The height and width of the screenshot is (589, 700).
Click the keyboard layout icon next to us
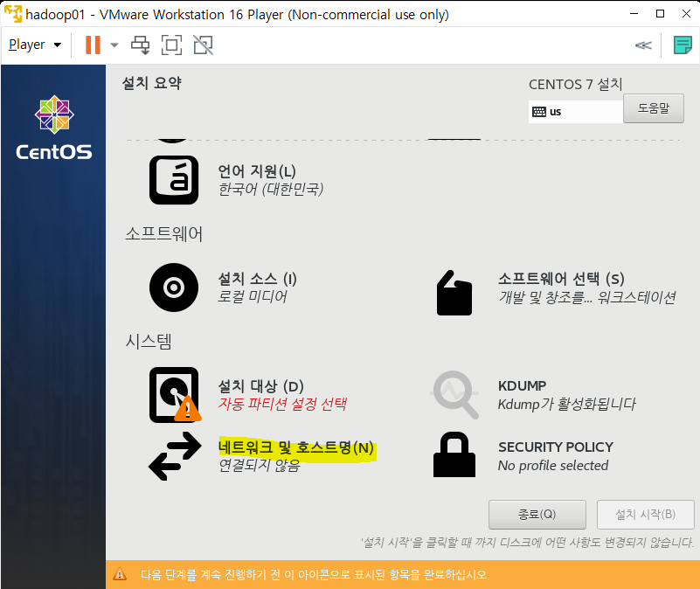point(539,112)
